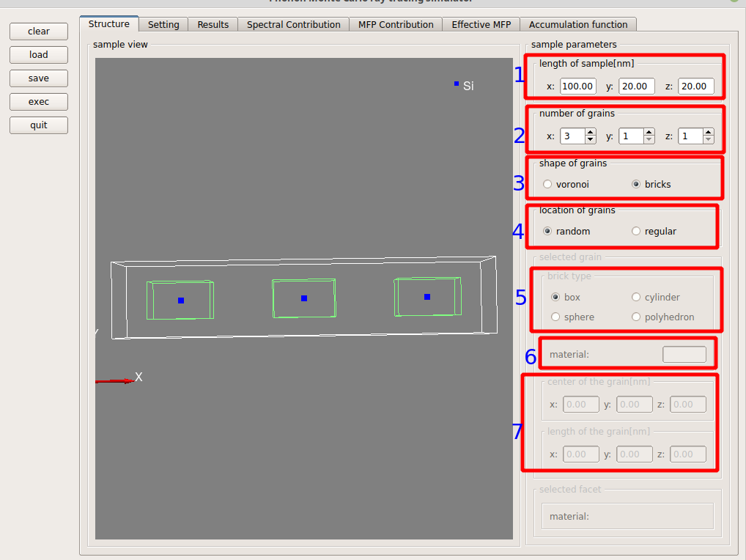Run simulation with exec button
The height and width of the screenshot is (560, 746).
pyautogui.click(x=39, y=102)
